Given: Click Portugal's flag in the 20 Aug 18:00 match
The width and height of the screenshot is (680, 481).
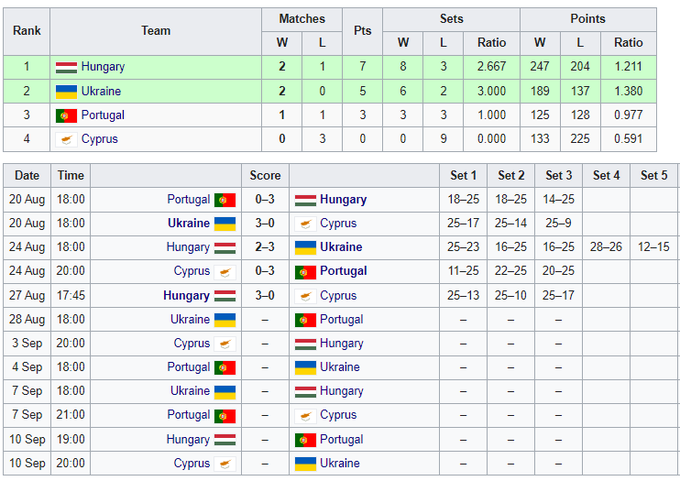Looking at the screenshot, I should (225, 200).
